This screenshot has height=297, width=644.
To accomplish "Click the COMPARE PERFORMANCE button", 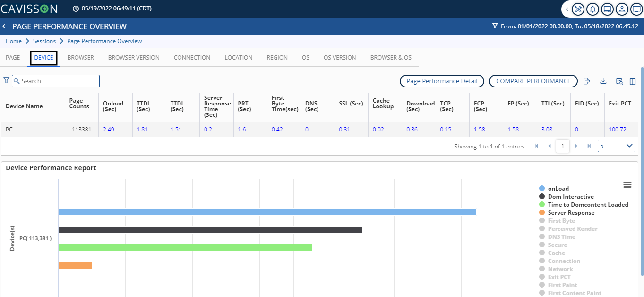I will coord(533,81).
